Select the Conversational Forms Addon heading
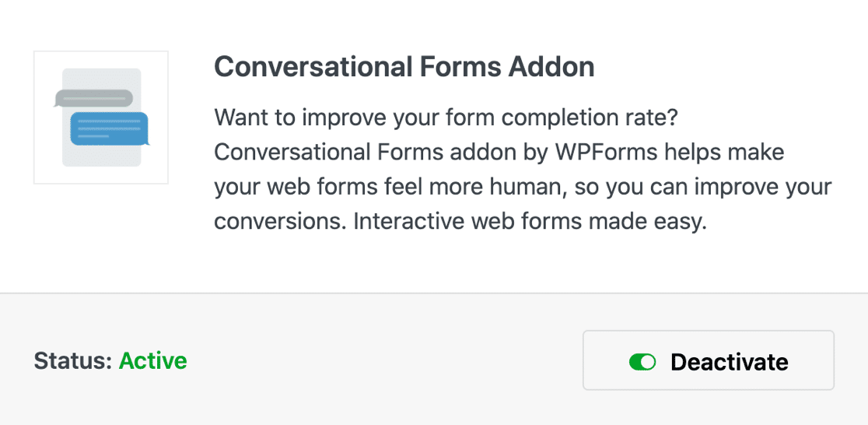The width and height of the screenshot is (868, 425). click(x=404, y=68)
